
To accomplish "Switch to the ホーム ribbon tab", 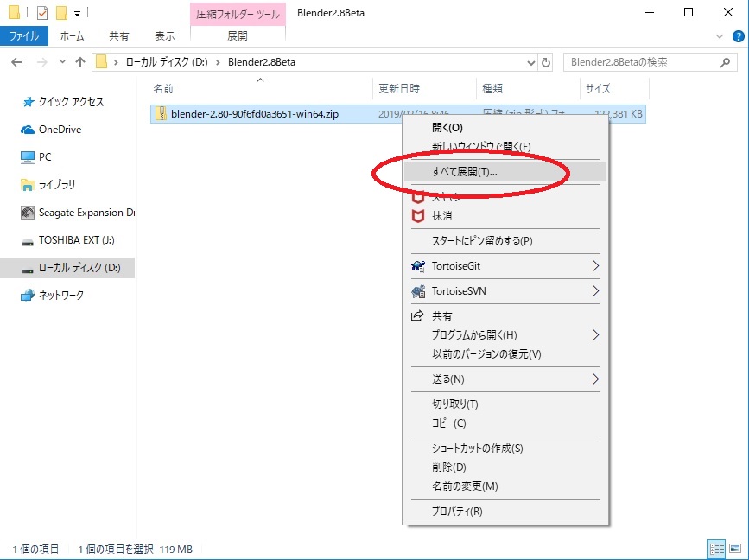I will click(x=72, y=35).
